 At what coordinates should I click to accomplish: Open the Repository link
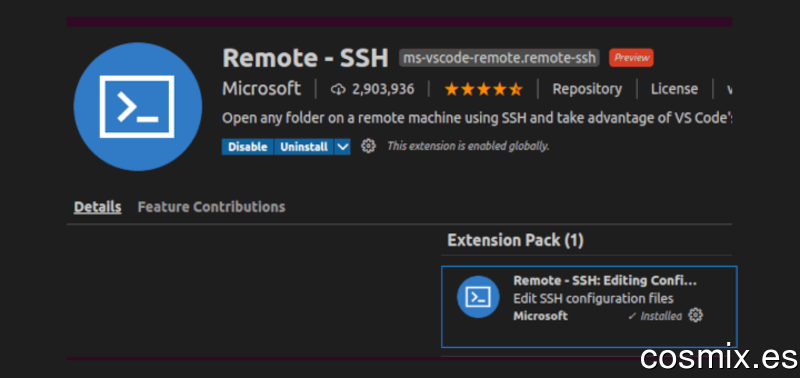point(587,89)
